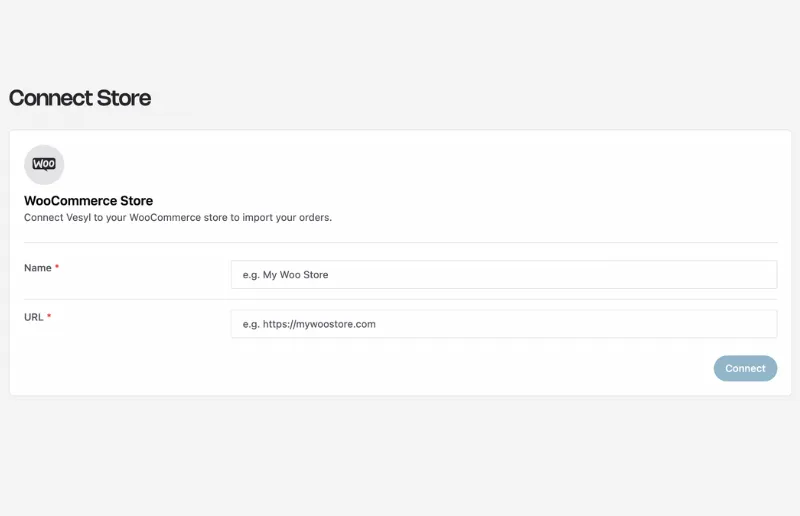
Task: Click the URL field label
Action: [x=34, y=317]
